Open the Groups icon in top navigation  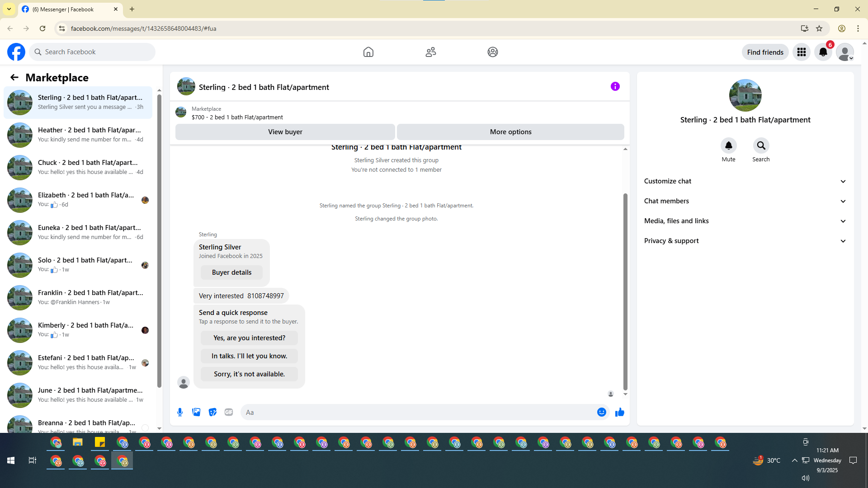(x=493, y=52)
